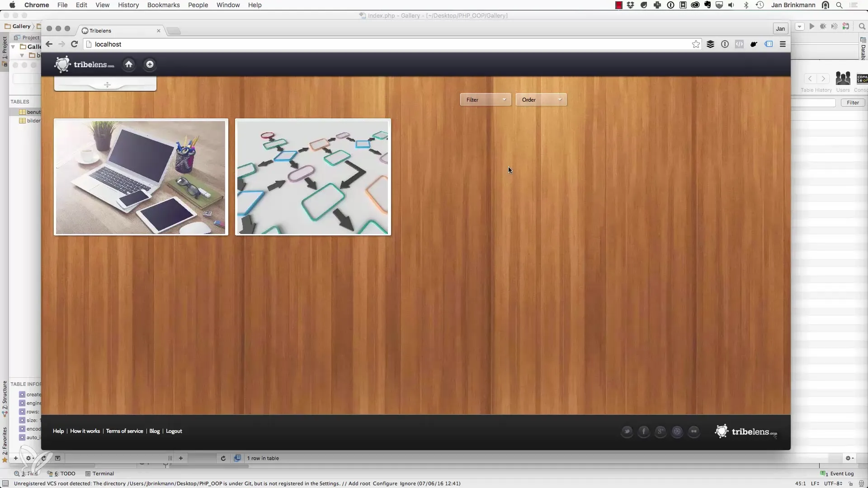Click Users icon in database window
Screen dimensions: 868x488
[843, 79]
